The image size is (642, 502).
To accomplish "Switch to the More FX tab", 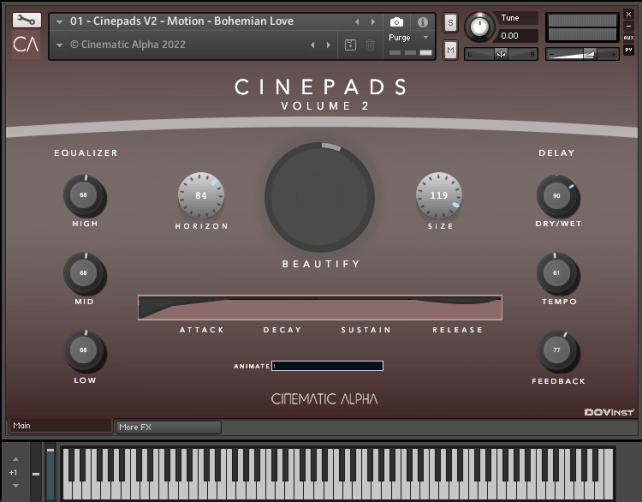I will click(168, 427).
